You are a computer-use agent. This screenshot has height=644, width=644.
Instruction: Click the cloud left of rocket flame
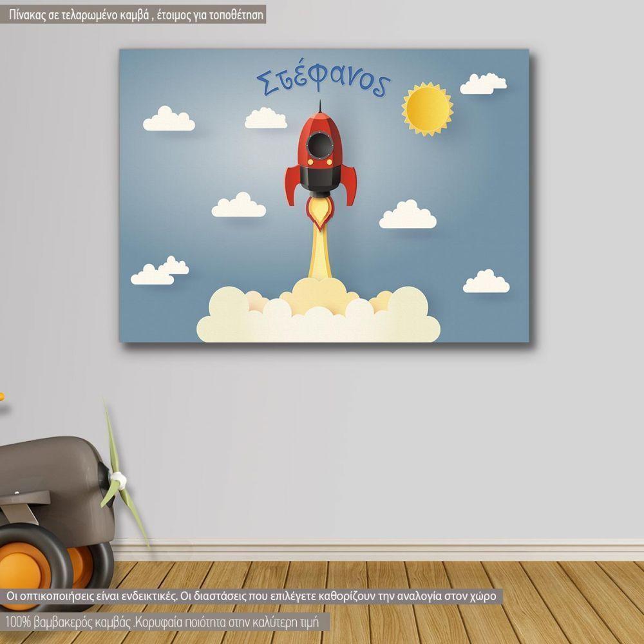[239, 206]
